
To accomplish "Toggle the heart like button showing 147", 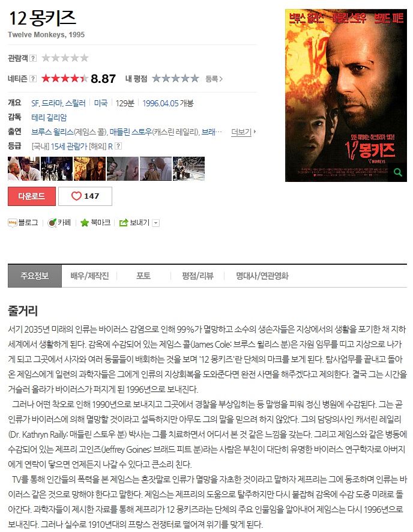I will [x=85, y=196].
